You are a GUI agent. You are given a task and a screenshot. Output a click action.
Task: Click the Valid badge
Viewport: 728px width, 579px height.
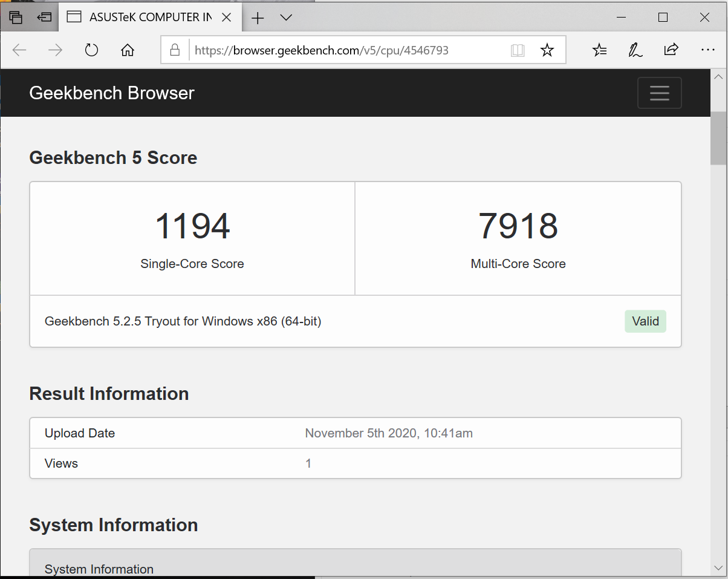click(x=645, y=321)
